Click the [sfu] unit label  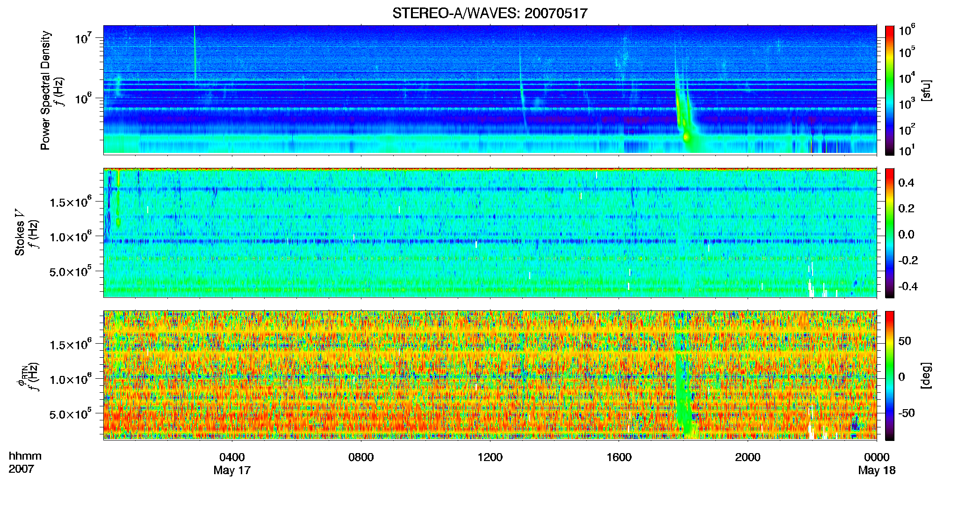pos(926,90)
